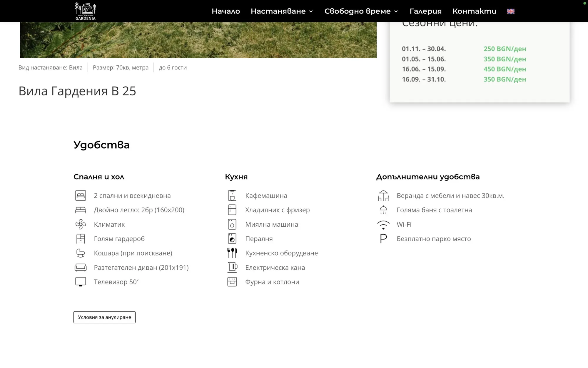Open the Настаняване menu item
This screenshot has height=368, width=588.
tap(278, 11)
